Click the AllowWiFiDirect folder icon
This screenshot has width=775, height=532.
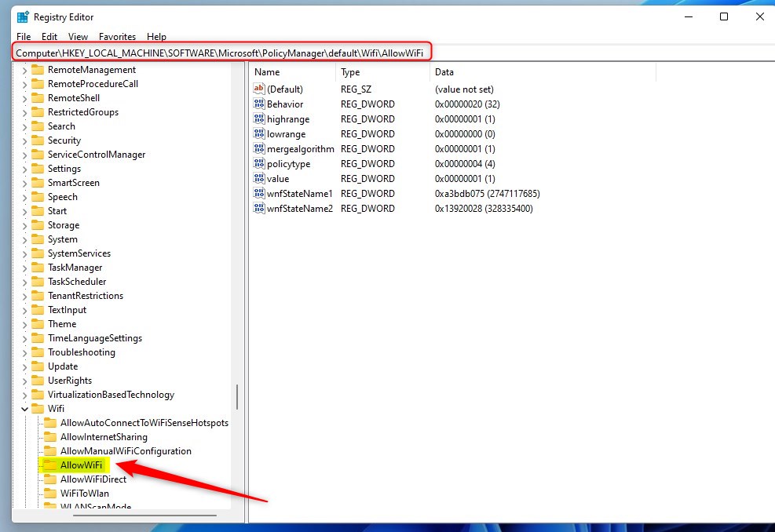[50, 479]
